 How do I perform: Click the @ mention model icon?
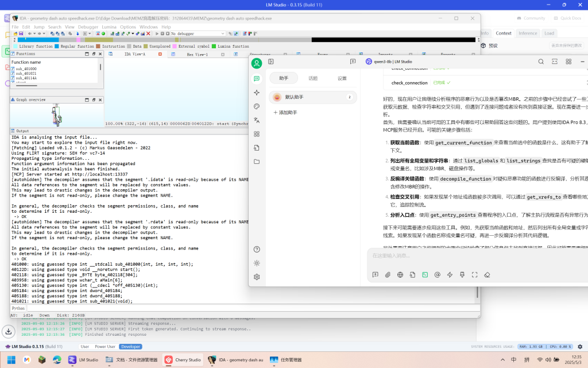tap(437, 275)
